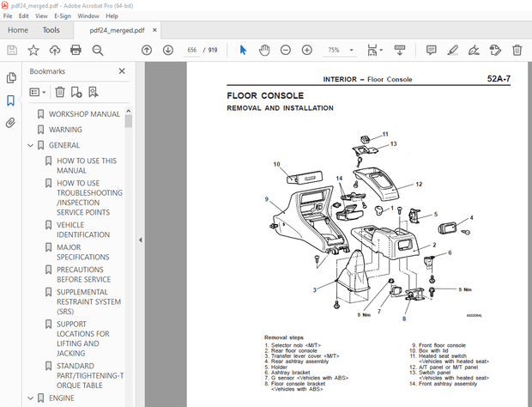
Task: Open WARNING bookmark
Action: (65, 130)
